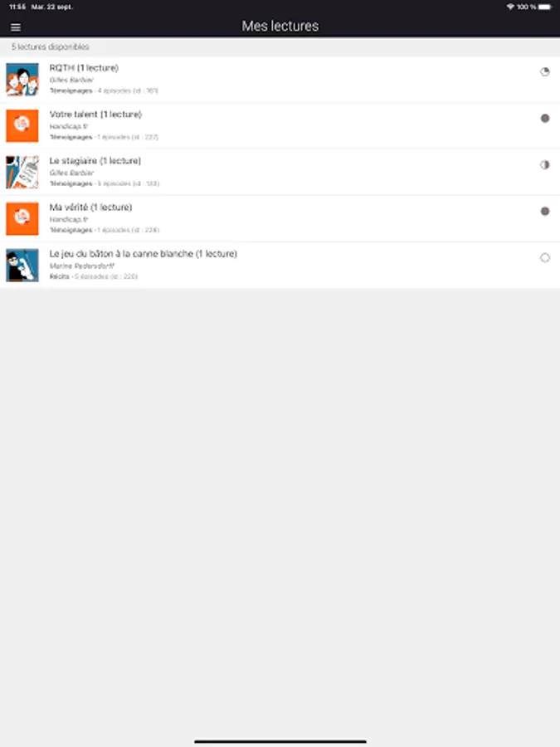This screenshot has width=560, height=747.
Task: Open the Le jeu du bâton cover image
Action: [22, 266]
